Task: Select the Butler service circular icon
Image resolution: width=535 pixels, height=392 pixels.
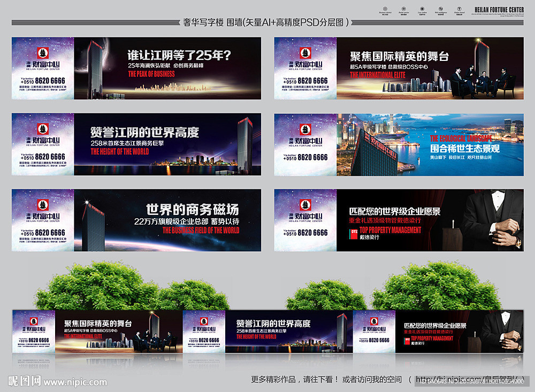Action: (x=403, y=9)
